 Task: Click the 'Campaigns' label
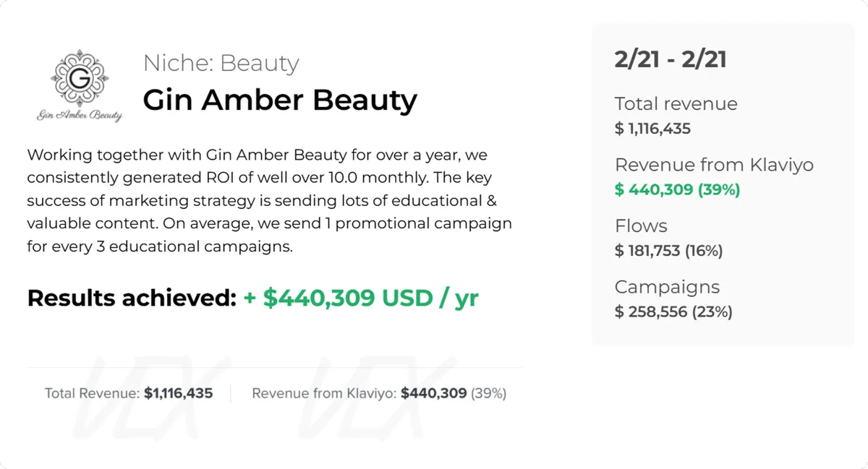[x=667, y=287]
